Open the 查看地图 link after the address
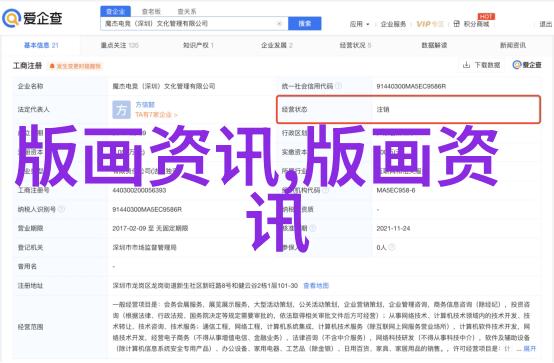Viewport: 554px width, 363px height. point(316,286)
